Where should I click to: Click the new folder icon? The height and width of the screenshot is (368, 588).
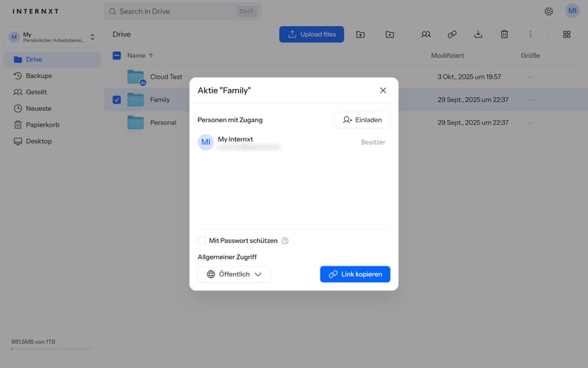(390, 35)
